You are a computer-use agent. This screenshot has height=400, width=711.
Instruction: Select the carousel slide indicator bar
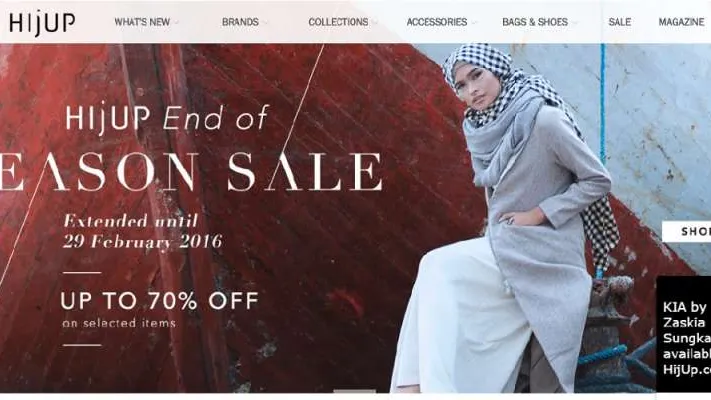point(355,391)
